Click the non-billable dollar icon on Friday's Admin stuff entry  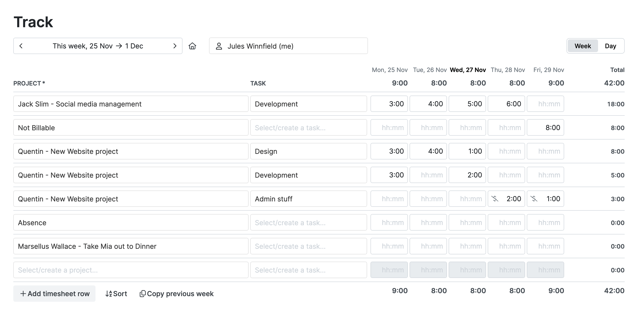tap(535, 199)
